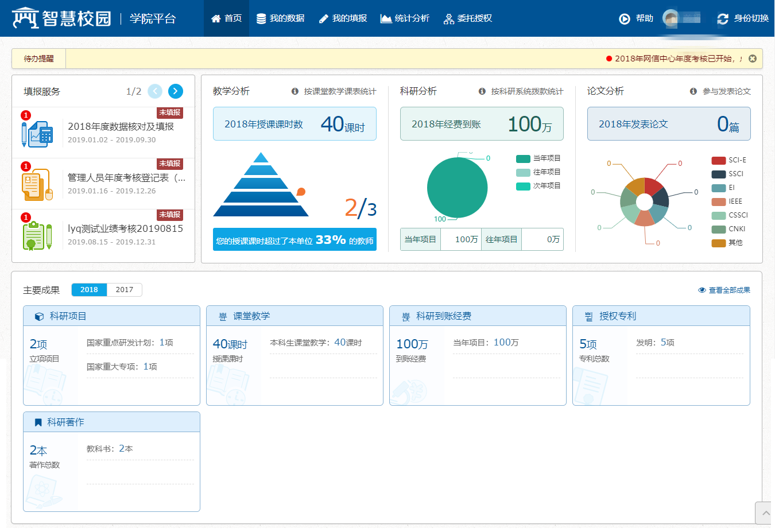Screen dimensions: 775x532
Task: Click the SCI-E red legend swatch
Action: (x=719, y=160)
